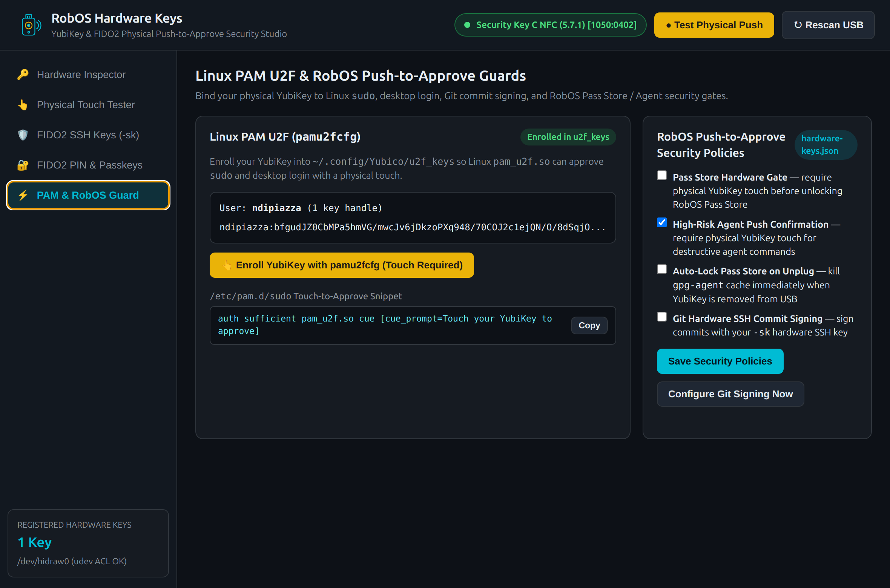890x588 pixels.
Task: Click the shield icon beside FIDO2 SSH Keys
Action: [23, 135]
